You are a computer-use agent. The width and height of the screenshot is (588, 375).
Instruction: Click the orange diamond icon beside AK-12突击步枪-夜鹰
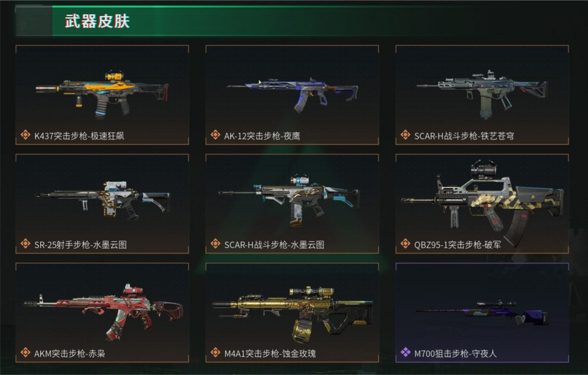tap(215, 135)
